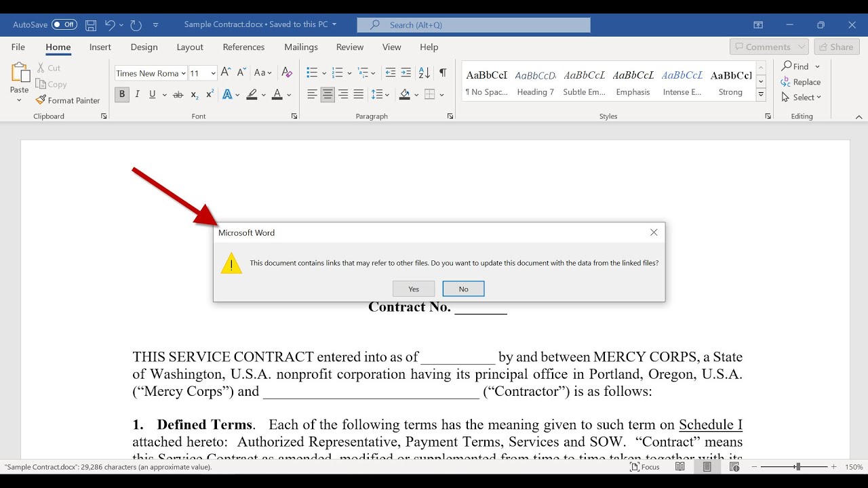Open the Mailings tab
The image size is (868, 488).
(x=301, y=47)
